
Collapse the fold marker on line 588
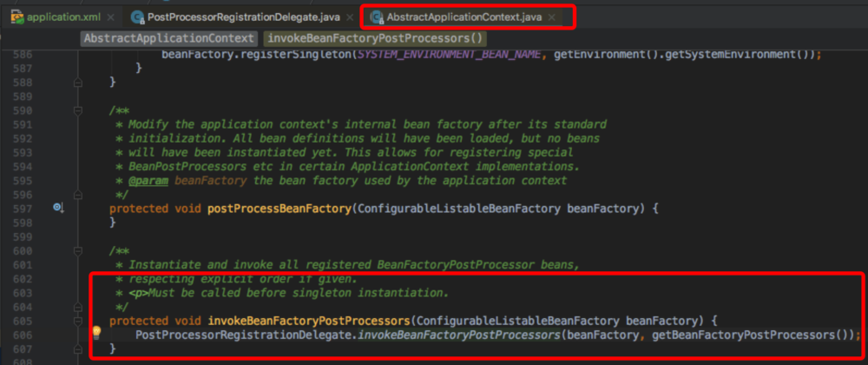tap(78, 82)
